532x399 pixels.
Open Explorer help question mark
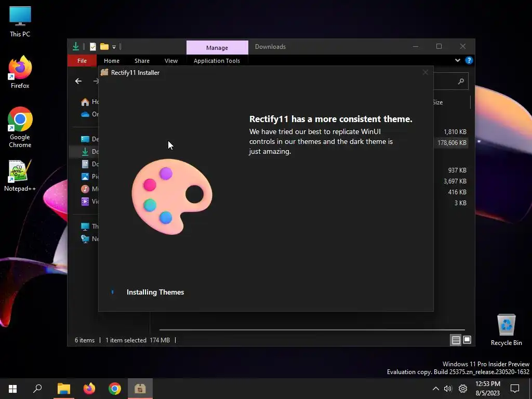[469, 60]
